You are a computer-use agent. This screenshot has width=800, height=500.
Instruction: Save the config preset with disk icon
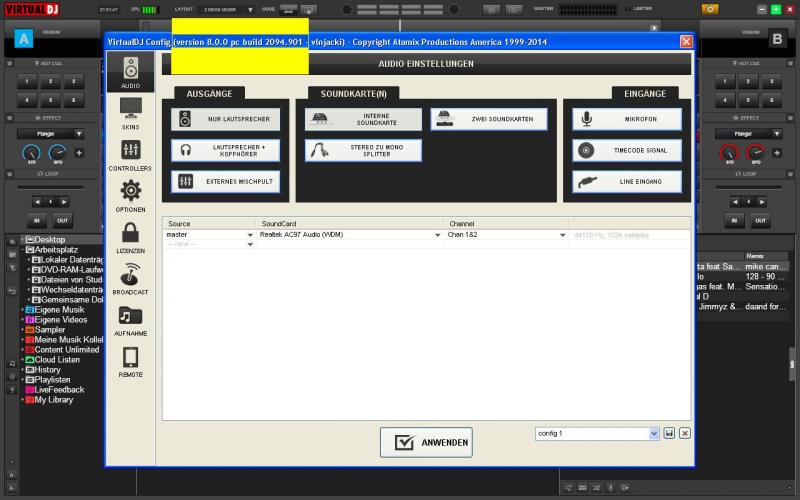point(669,433)
